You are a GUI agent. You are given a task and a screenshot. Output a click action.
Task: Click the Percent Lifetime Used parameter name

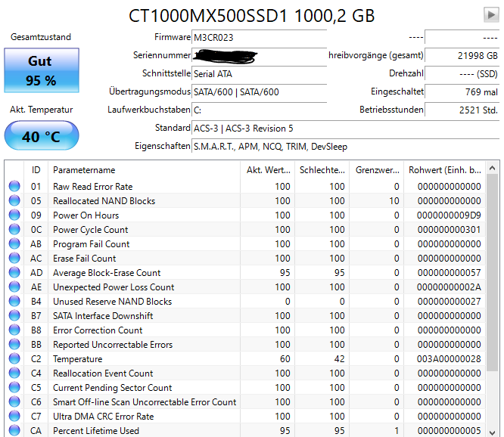[96, 431]
